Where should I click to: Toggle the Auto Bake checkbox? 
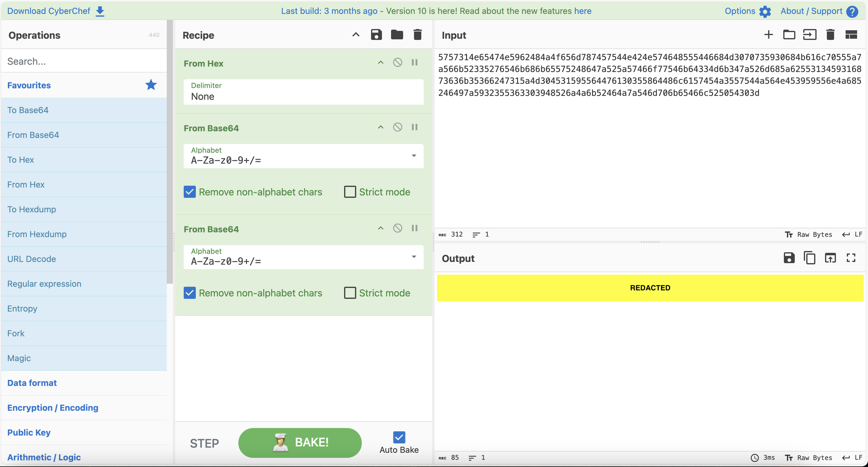399,437
